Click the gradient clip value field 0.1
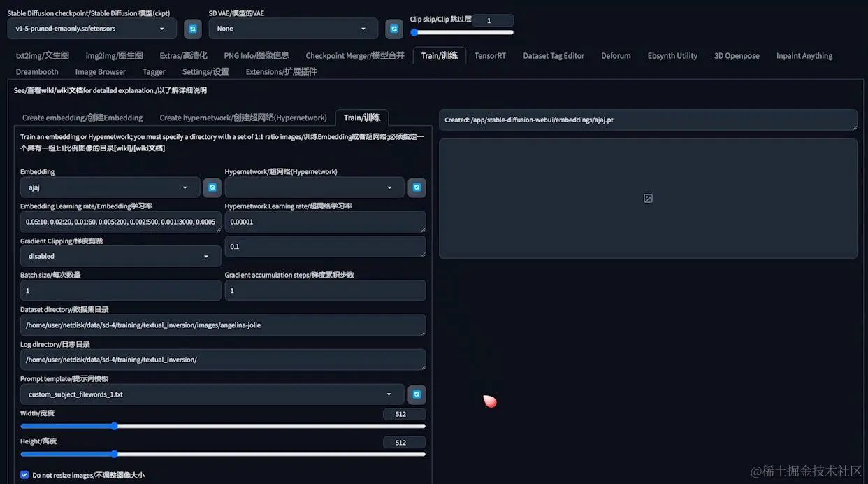 (x=325, y=247)
